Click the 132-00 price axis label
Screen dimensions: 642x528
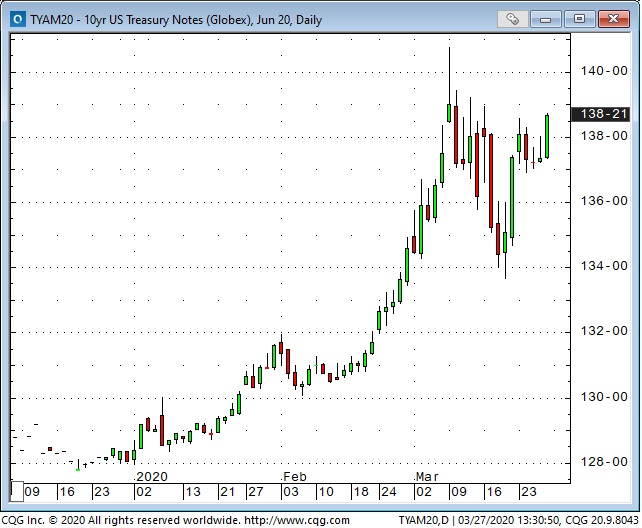(604, 331)
